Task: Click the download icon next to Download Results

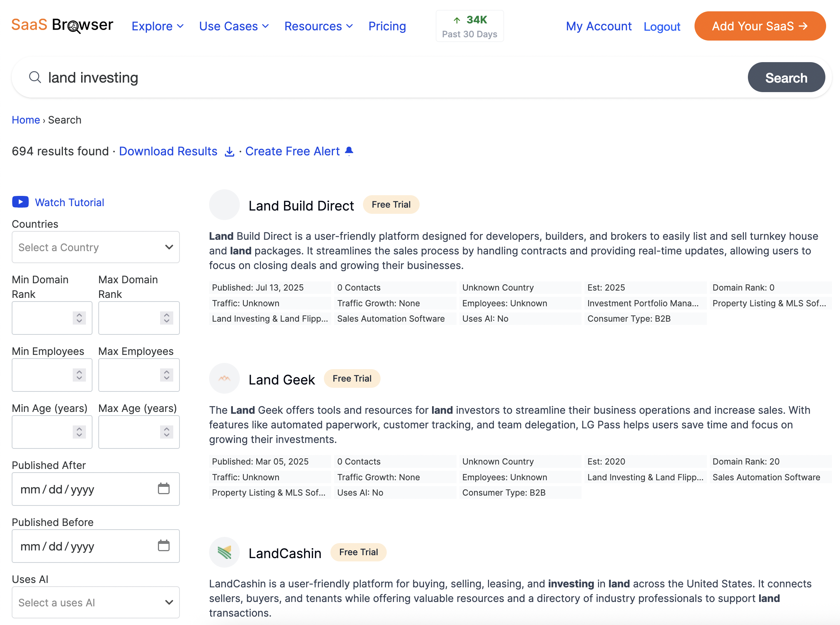Action: click(x=229, y=151)
